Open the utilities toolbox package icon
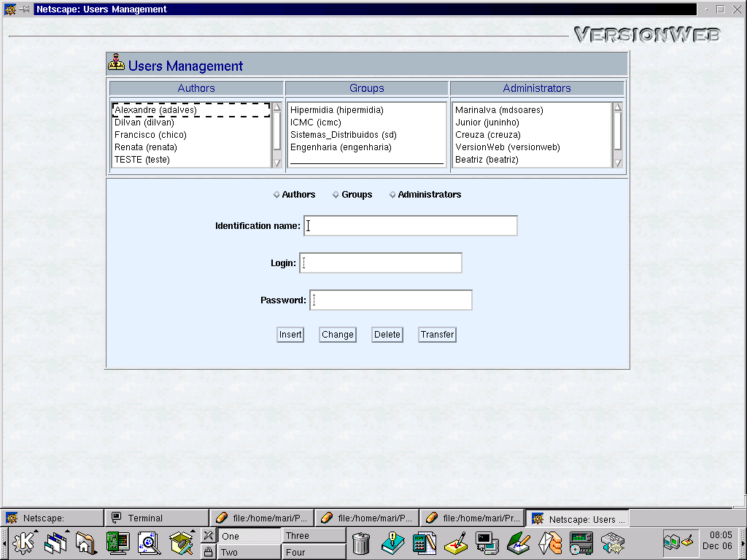The height and width of the screenshot is (560, 747). pos(181,542)
